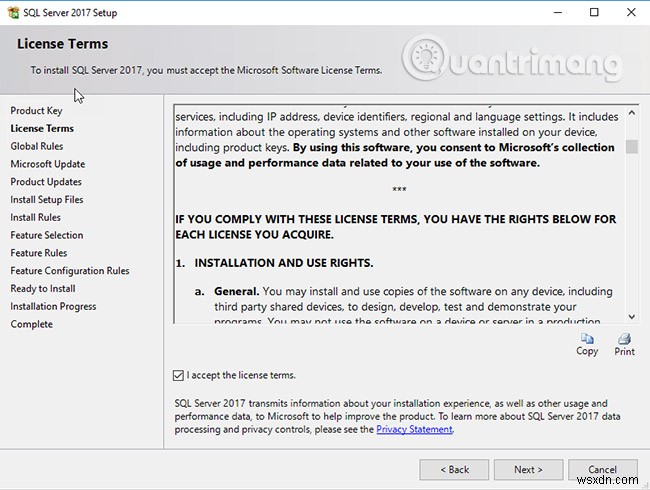Select the Complete step
The height and width of the screenshot is (490, 650).
coord(32,325)
